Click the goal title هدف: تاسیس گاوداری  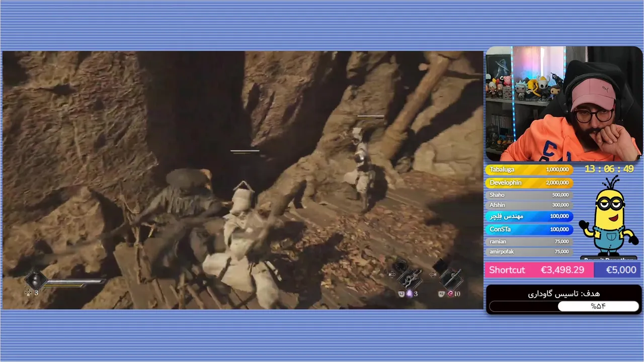(x=564, y=294)
